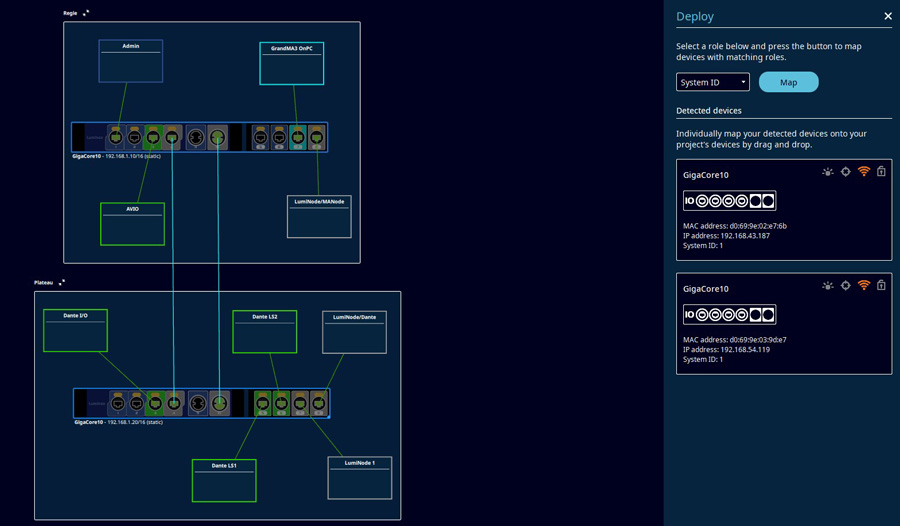Select the green Plateau port wired to Dante LS1
This screenshot has height=526, width=900.
coord(262,404)
